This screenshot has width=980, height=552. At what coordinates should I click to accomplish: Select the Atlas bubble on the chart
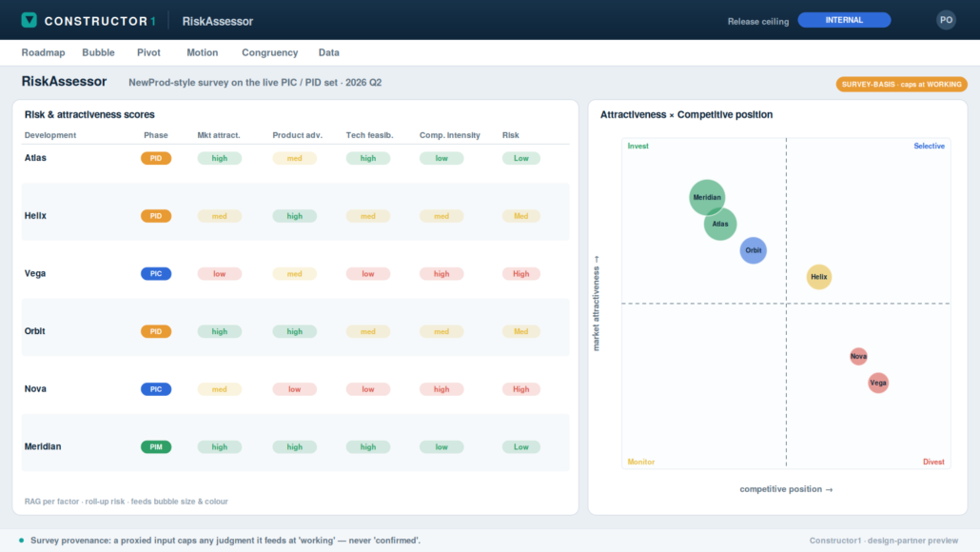[720, 224]
